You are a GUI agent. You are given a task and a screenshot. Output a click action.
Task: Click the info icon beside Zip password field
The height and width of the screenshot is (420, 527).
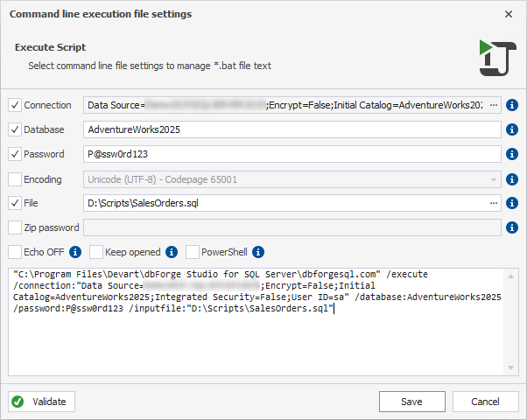511,227
